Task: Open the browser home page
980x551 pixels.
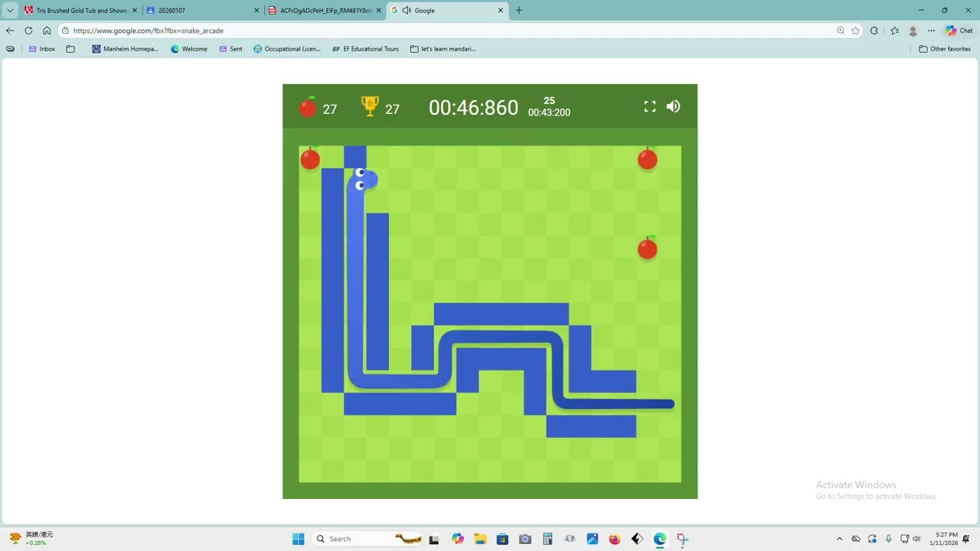Action: coord(47,31)
